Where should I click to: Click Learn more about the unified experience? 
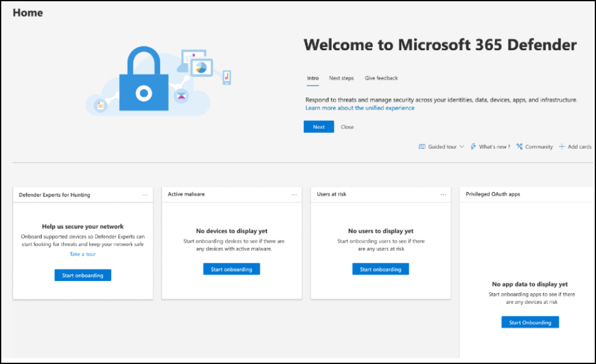[x=358, y=107]
